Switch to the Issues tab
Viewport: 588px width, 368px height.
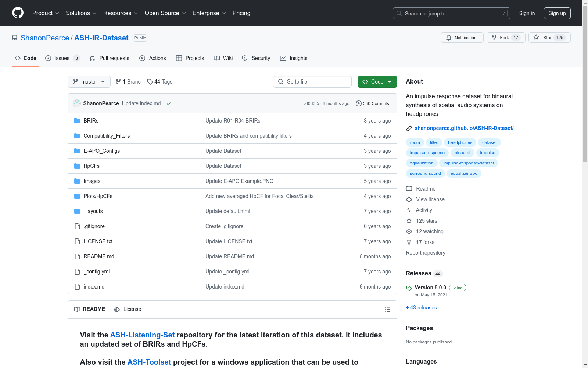click(62, 58)
